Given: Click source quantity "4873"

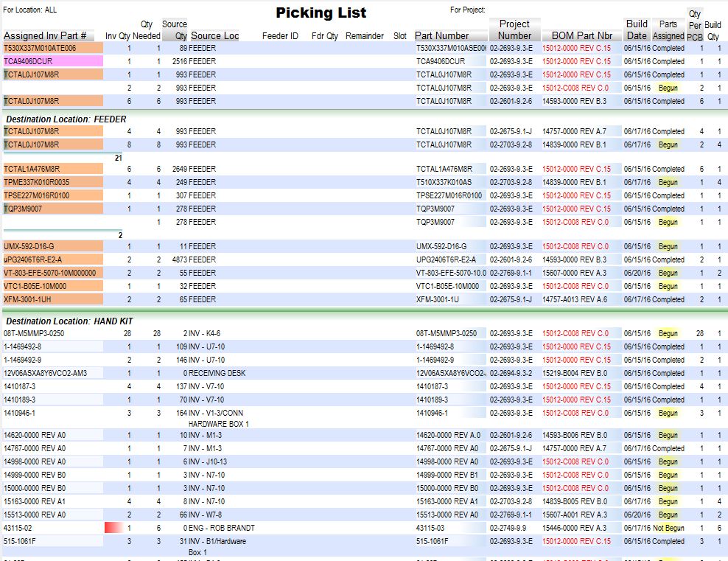Looking at the screenshot, I should [x=180, y=259].
